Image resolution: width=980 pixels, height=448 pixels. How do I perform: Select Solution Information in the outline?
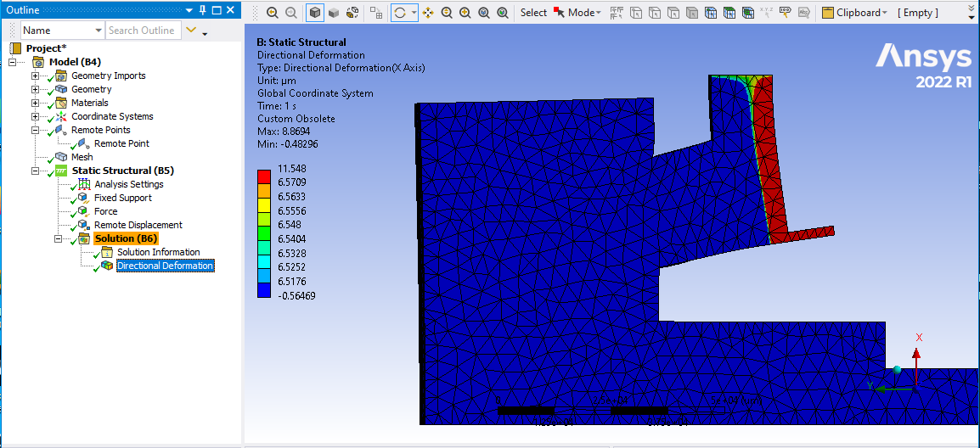(158, 252)
